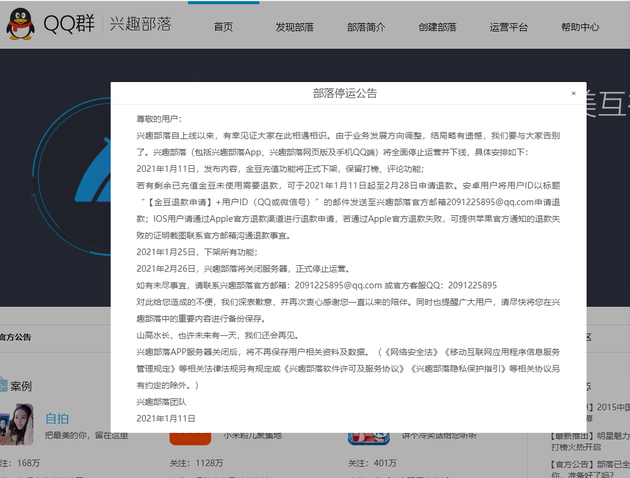Click the 尊敬的用户 greeting line
630x478 pixels.
[159, 119]
